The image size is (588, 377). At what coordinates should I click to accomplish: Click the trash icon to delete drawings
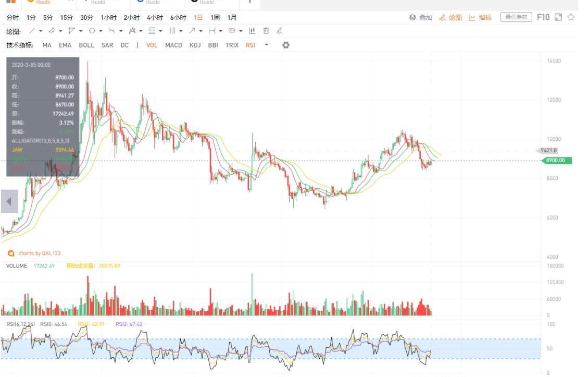point(266,31)
